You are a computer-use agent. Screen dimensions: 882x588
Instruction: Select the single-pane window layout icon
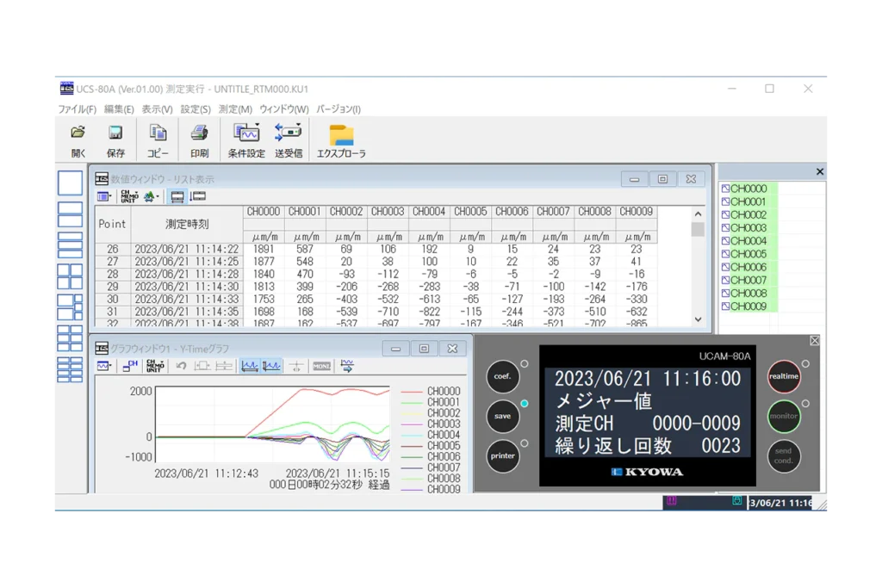tap(70, 183)
